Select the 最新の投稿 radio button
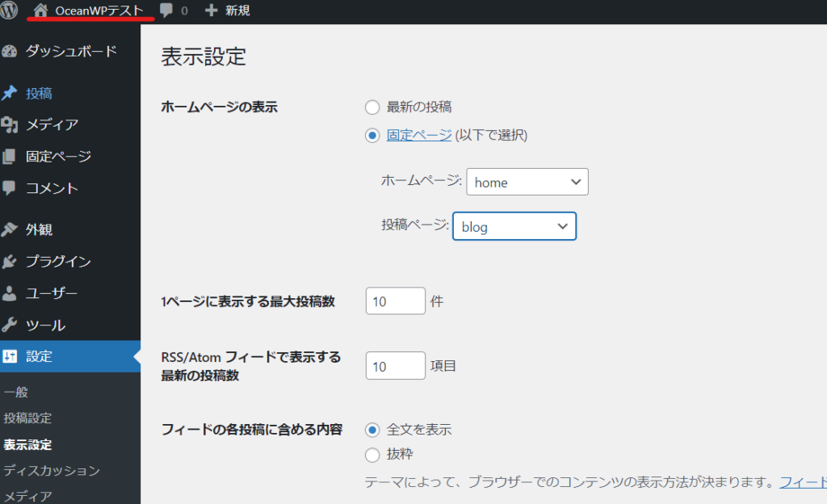Viewport: 827px width, 504px height. click(x=372, y=107)
